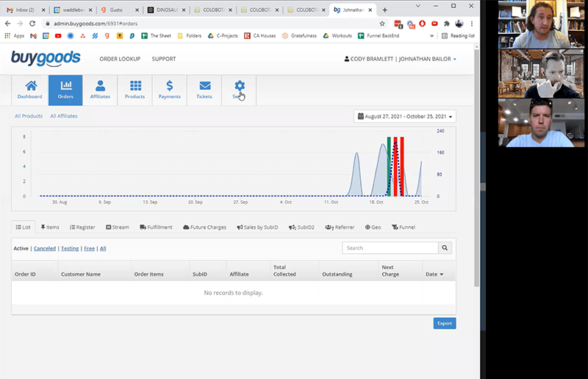The height and width of the screenshot is (379, 588).
Task: Open the Dashboard home icon
Action: [31, 86]
